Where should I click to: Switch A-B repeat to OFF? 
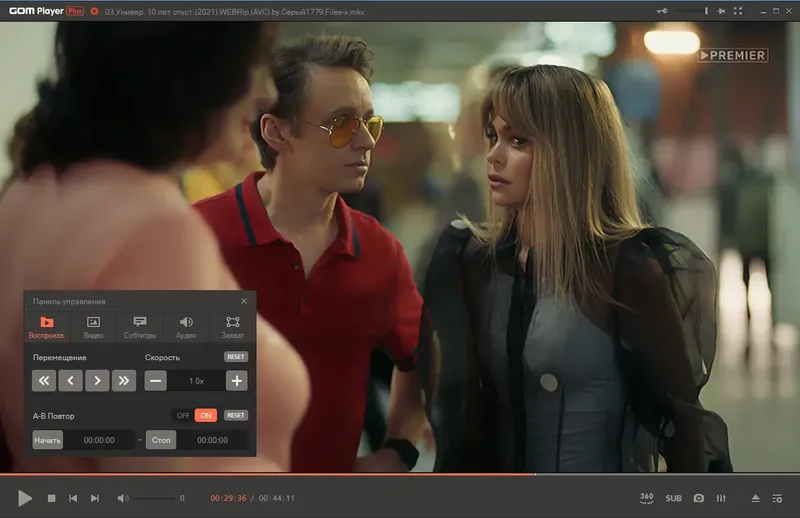click(x=183, y=415)
